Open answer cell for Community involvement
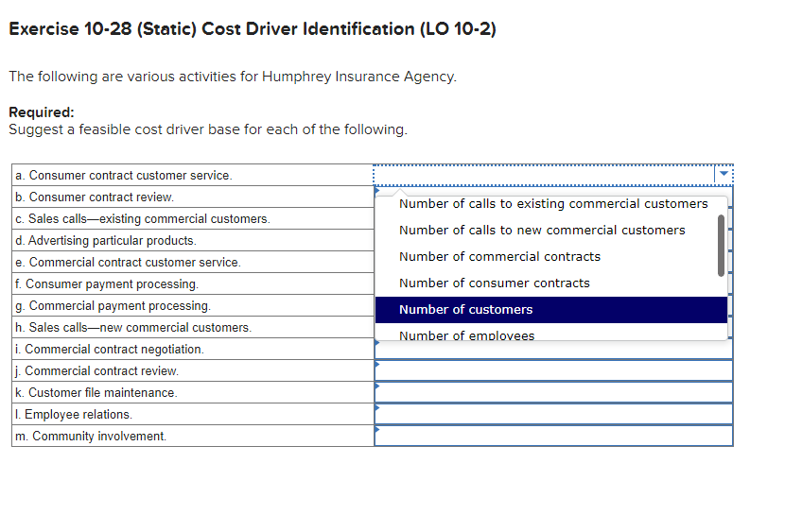This screenshot has width=785, height=532. 553,436
